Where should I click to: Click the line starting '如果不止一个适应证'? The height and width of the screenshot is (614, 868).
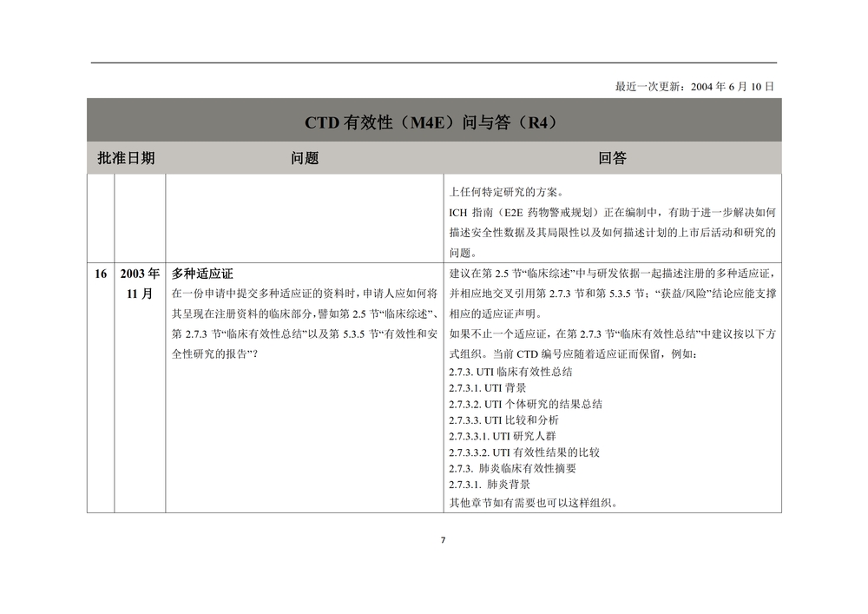pos(612,333)
